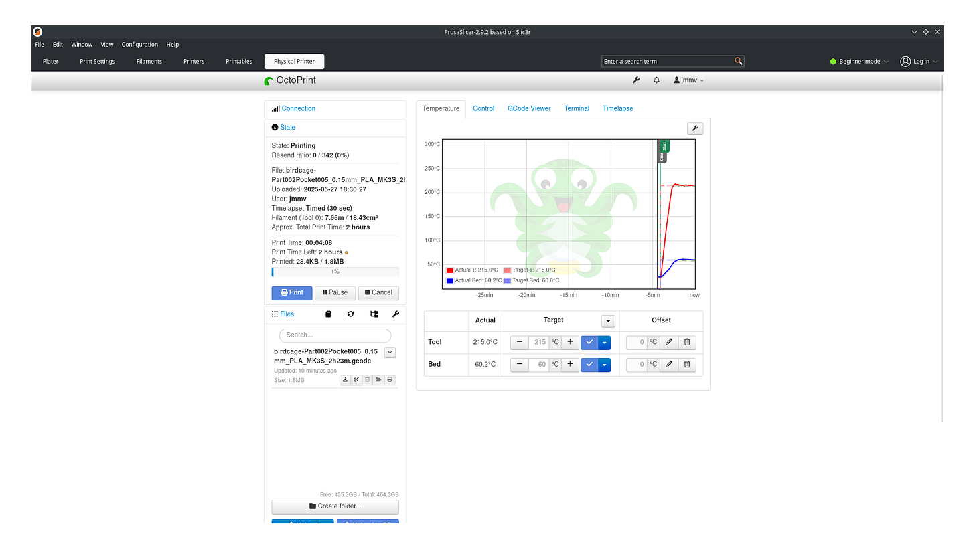The width and height of the screenshot is (975, 560).
Task: Click the print progress bar at 1%
Action: tap(335, 272)
